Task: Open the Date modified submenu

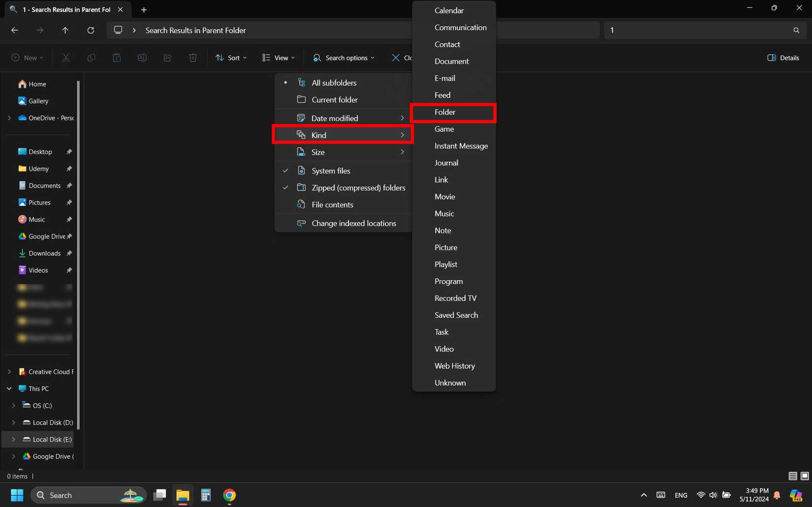Action: pyautogui.click(x=335, y=118)
